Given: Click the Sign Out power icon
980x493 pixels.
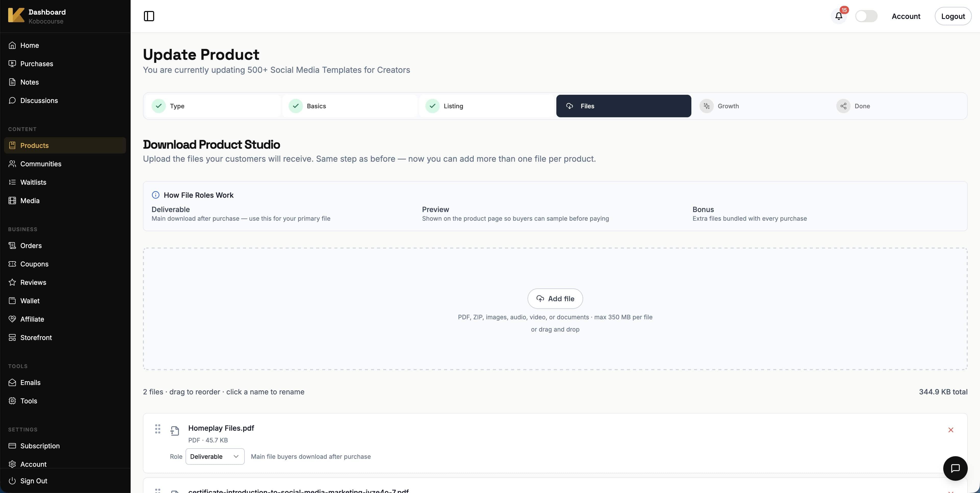Looking at the screenshot, I should [x=12, y=481].
